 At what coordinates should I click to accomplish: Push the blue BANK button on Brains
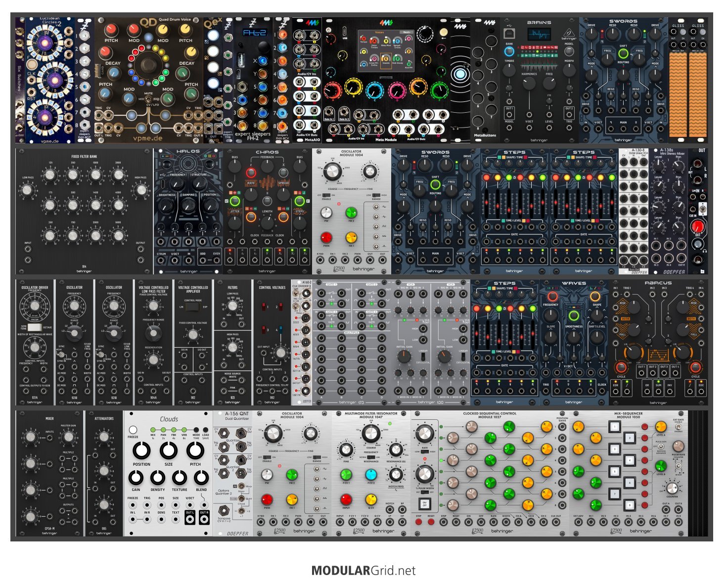[509, 51]
